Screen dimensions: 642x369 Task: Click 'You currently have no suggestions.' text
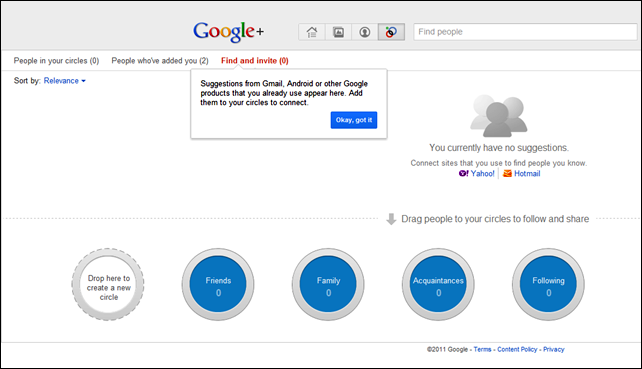pos(499,148)
